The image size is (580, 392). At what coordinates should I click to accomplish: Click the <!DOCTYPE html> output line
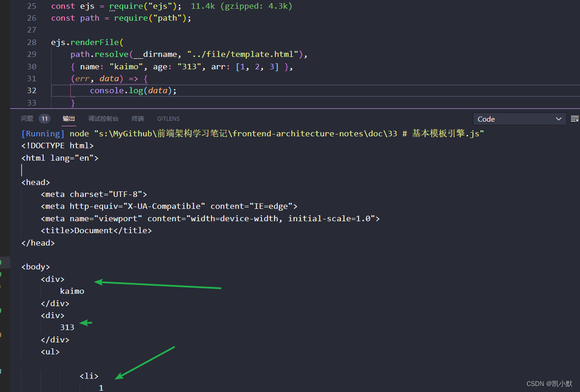tap(57, 146)
